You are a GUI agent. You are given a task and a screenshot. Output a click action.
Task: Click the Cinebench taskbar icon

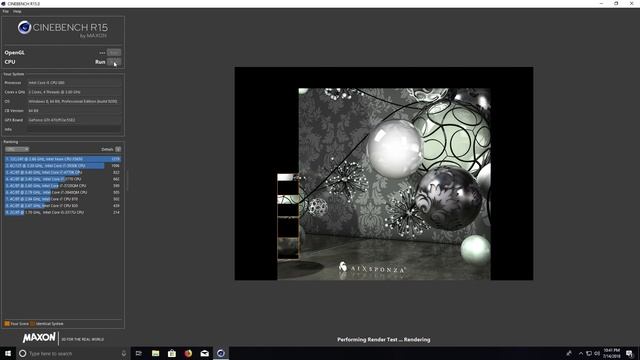pos(221,353)
